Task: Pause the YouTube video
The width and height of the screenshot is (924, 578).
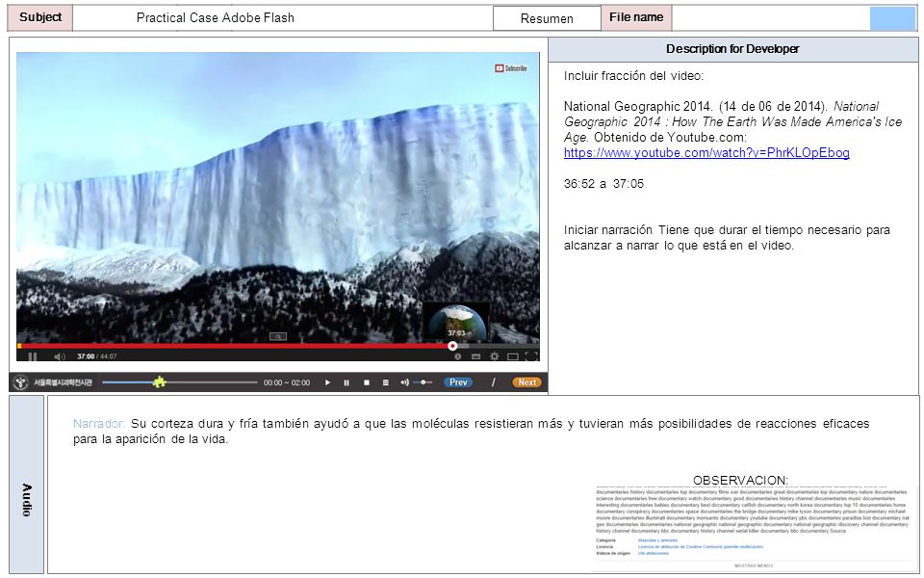Action: 33,356
